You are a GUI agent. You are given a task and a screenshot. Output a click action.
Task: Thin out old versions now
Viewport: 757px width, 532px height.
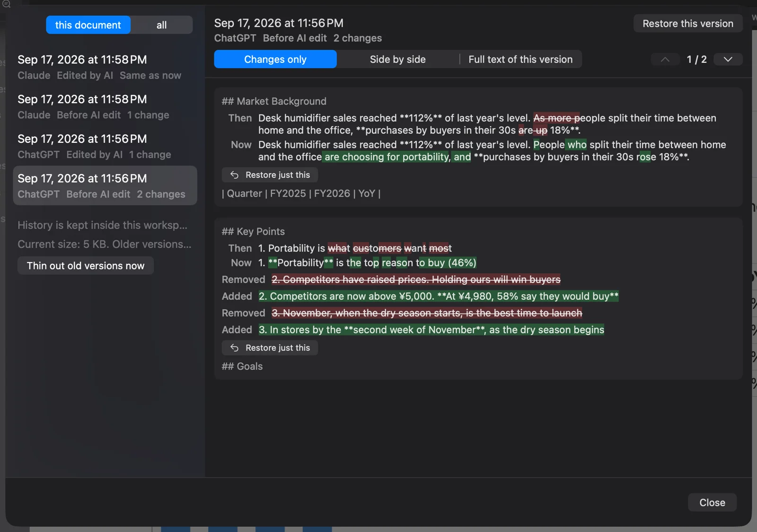[86, 266]
